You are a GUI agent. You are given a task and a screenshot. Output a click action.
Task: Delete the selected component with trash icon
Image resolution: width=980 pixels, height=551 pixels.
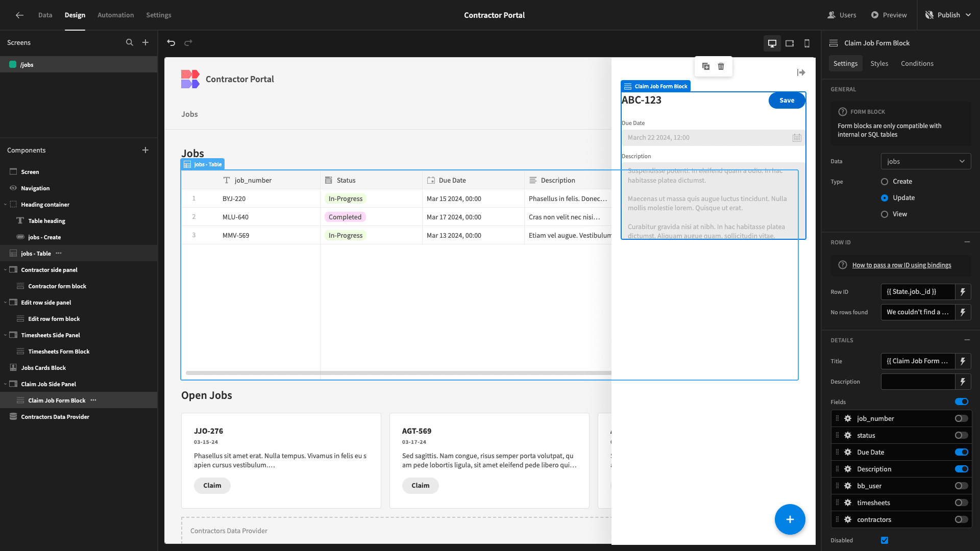coord(721,66)
